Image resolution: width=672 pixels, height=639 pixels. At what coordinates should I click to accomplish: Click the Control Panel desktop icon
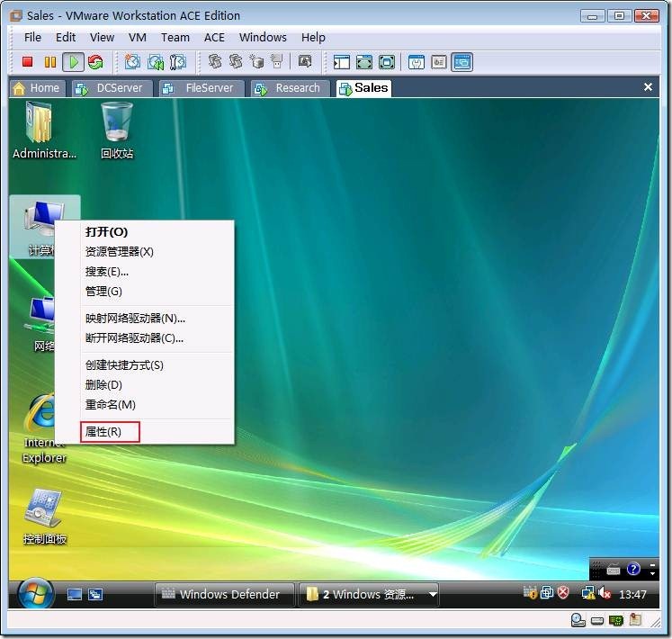44,516
